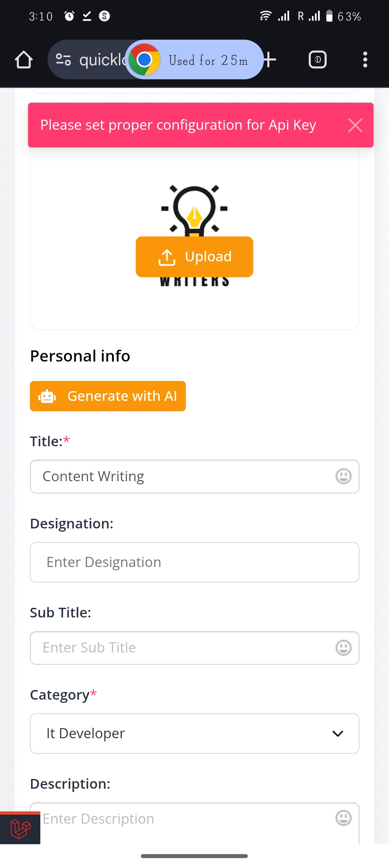Click the Upload button
The image size is (389, 868).
[x=194, y=257]
